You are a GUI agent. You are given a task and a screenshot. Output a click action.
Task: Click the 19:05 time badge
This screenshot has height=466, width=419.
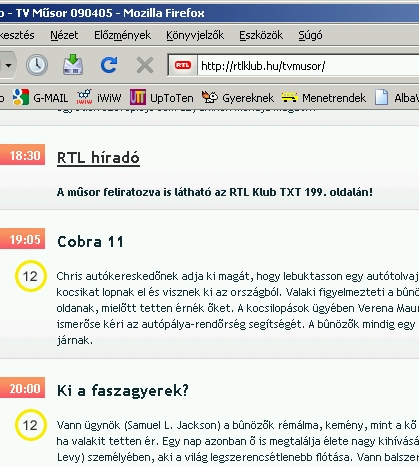[22, 239]
